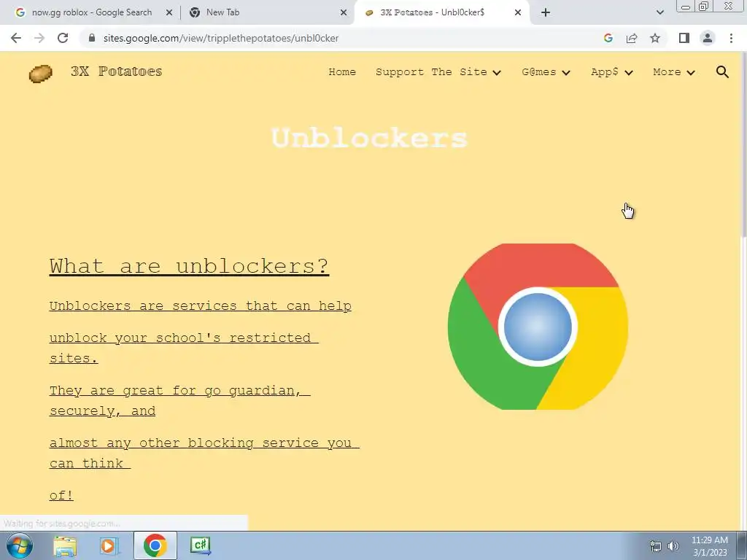The image size is (747, 560).
Task: Click the padlock site info icon
Action: [x=92, y=38]
